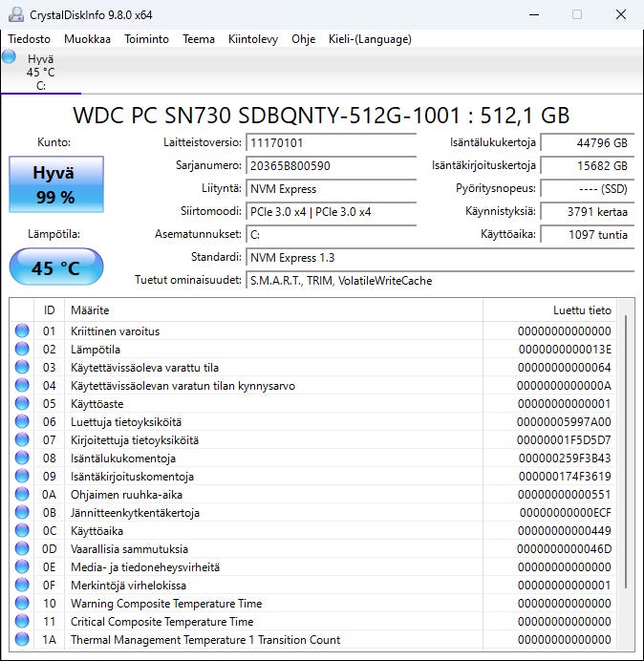The image size is (644, 661).
Task: Select the Hyvä 45 °C C: drive tab
Action: (41, 72)
